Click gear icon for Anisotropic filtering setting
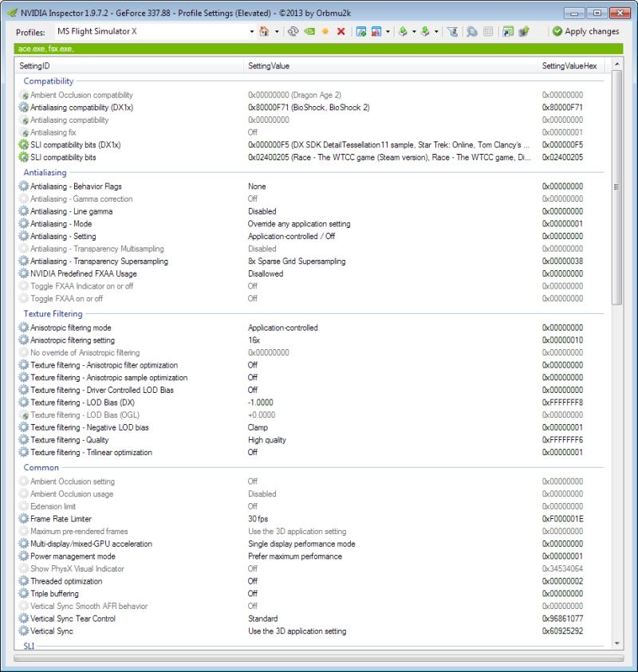 [x=24, y=340]
